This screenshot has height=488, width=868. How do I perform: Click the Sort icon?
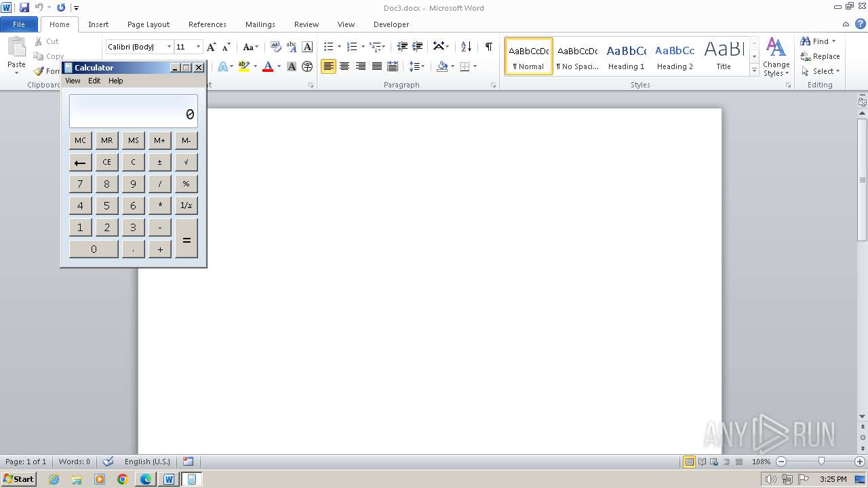tap(466, 47)
